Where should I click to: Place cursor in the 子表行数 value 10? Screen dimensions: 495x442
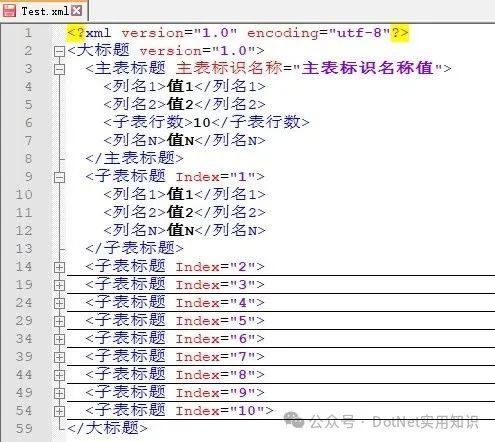click(202, 123)
